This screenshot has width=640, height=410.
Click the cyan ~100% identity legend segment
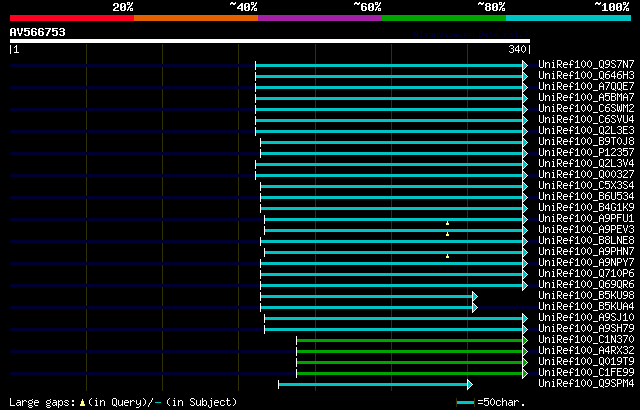pos(569,18)
